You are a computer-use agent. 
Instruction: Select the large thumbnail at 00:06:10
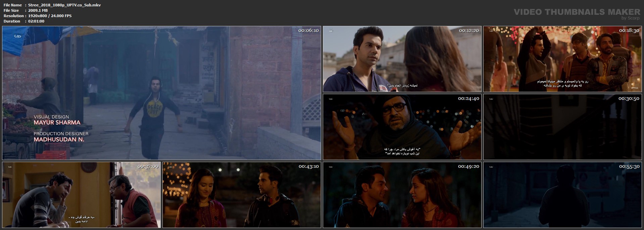pos(161,93)
